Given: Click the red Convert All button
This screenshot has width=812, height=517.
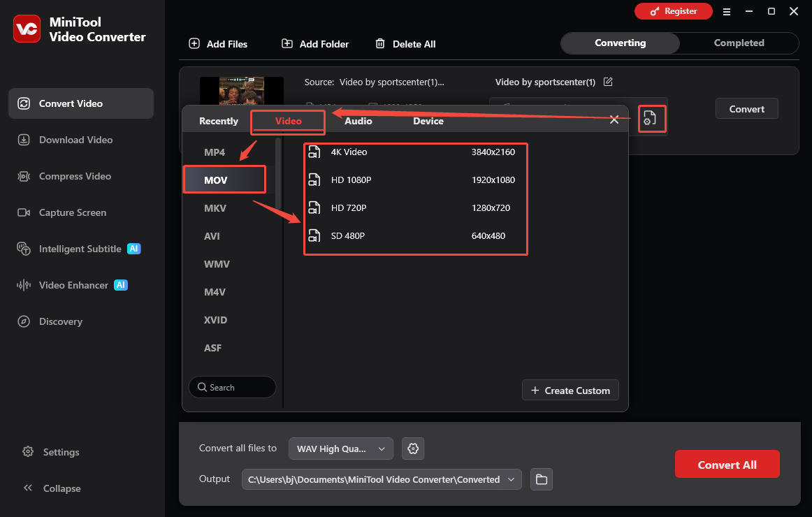Looking at the screenshot, I should click(x=727, y=464).
